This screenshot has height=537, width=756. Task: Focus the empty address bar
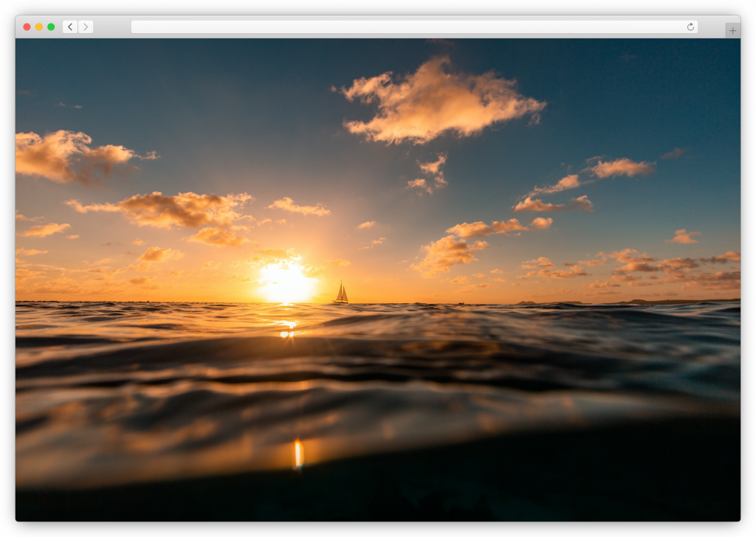pyautogui.click(x=414, y=27)
